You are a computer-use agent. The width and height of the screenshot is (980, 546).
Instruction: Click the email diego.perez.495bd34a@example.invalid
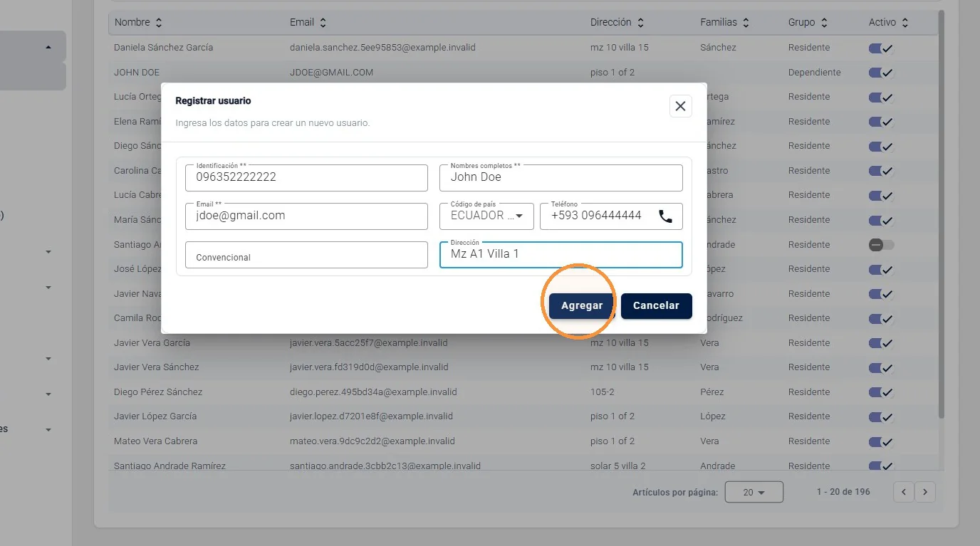tap(373, 392)
